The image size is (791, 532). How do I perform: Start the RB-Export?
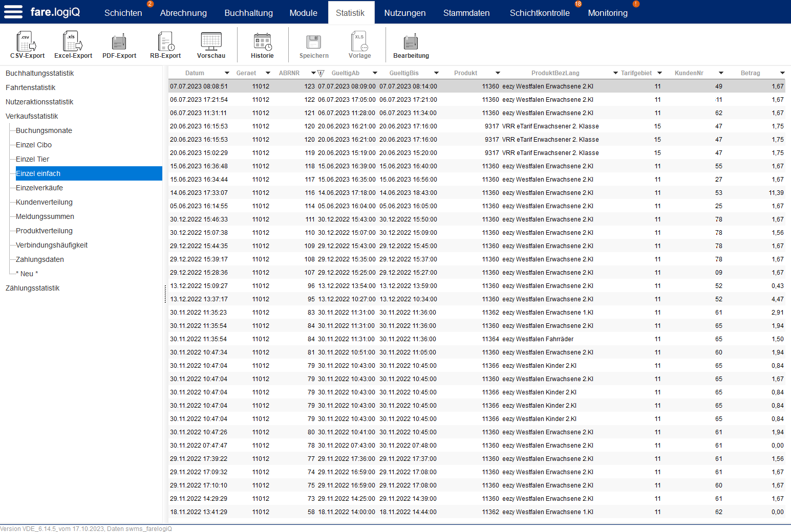coord(165,42)
